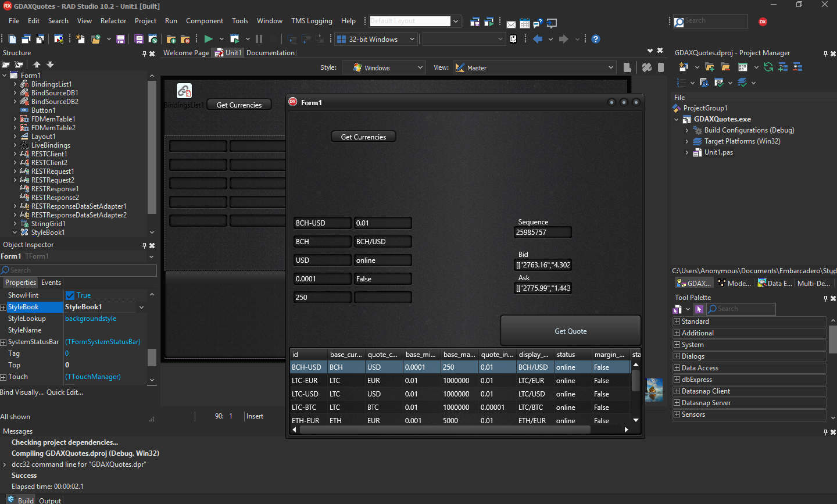Click Project Manager Add to Project folder icon

(709, 67)
